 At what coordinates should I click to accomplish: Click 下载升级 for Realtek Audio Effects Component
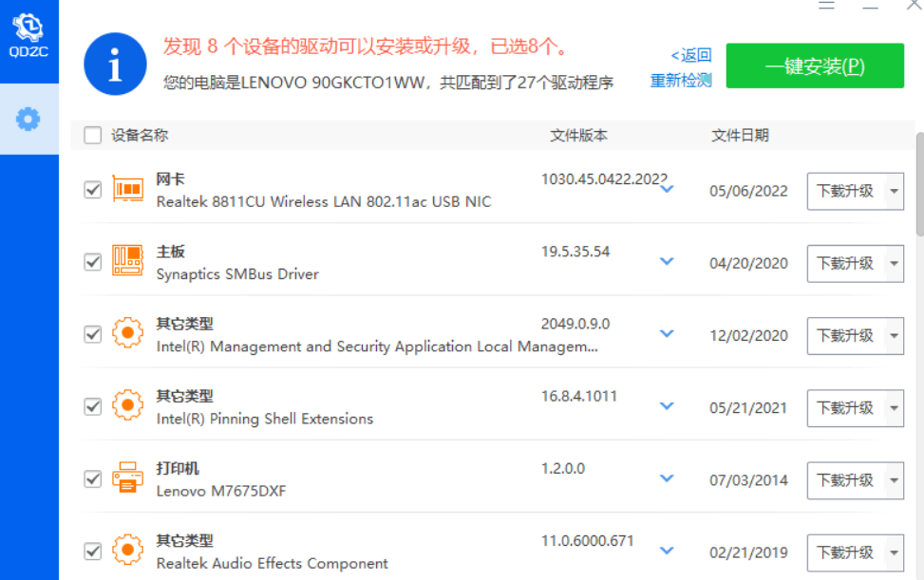coord(844,552)
